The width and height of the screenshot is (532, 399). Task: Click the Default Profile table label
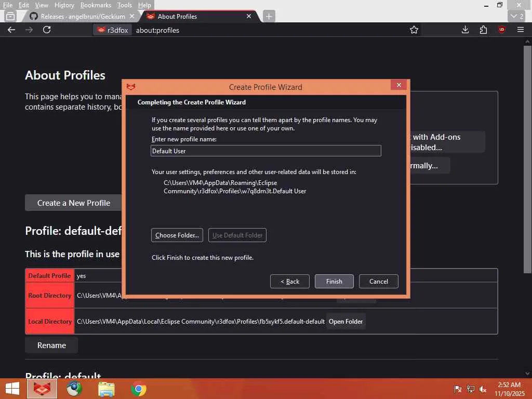pos(49,276)
